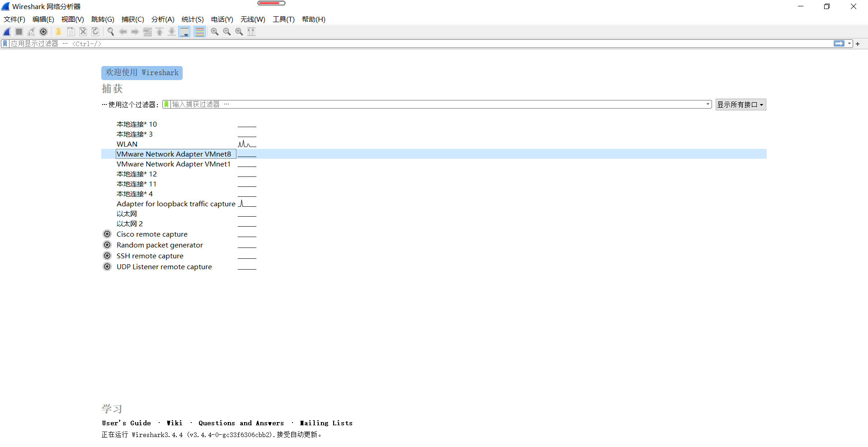Click the close capture file icon
The height and width of the screenshot is (447, 868).
coord(83,32)
